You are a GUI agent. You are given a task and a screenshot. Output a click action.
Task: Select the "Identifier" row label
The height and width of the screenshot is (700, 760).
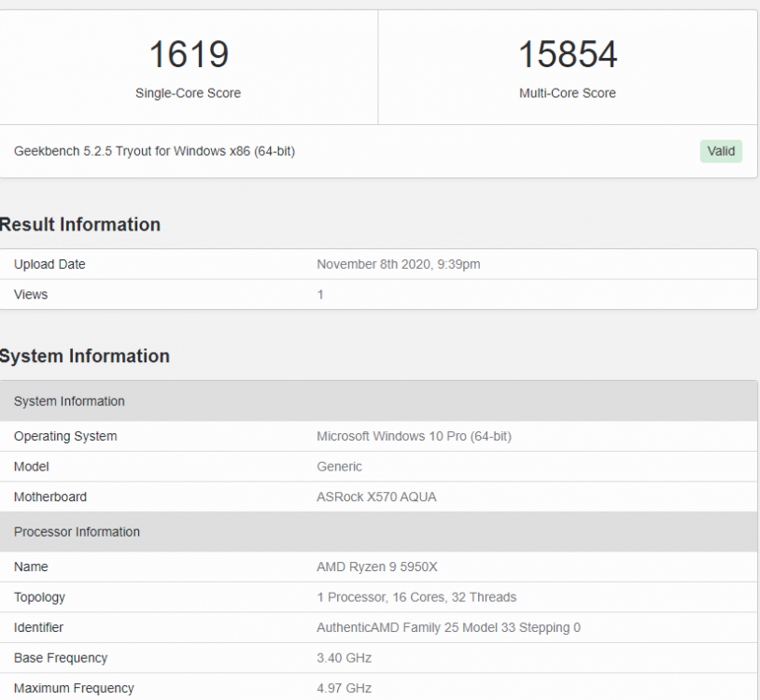click(x=39, y=628)
